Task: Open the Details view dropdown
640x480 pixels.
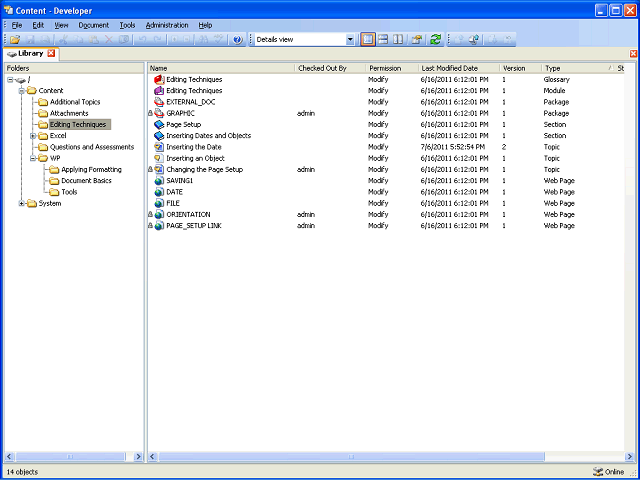Action: pyautogui.click(x=350, y=40)
